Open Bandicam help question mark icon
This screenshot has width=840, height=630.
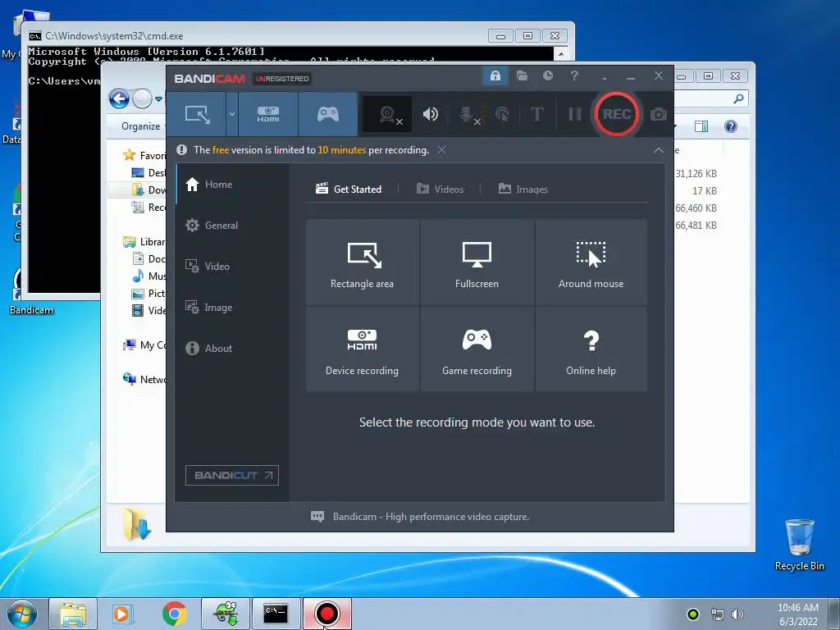[574, 75]
